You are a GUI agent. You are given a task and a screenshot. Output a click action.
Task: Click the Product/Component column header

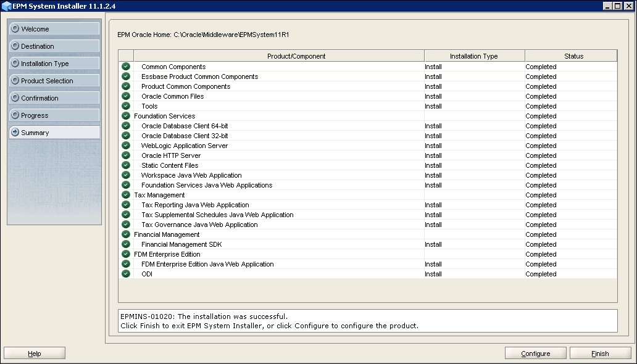tap(279, 56)
